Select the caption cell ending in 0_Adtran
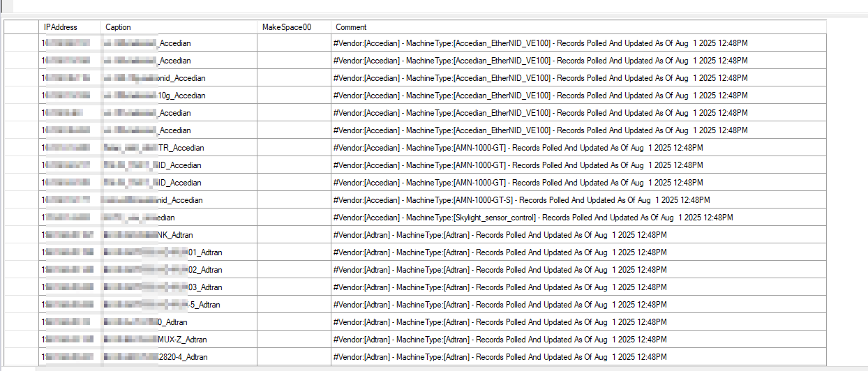868x371 pixels. pyautogui.click(x=179, y=322)
